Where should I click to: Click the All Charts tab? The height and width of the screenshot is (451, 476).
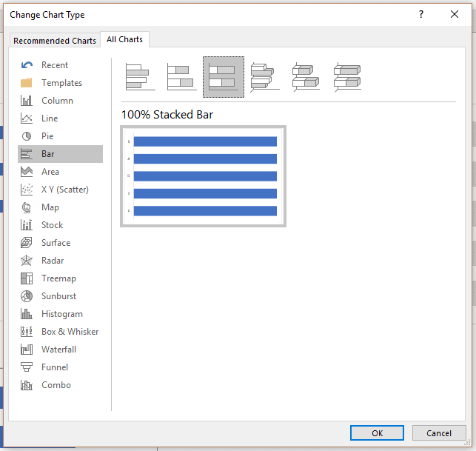click(124, 40)
